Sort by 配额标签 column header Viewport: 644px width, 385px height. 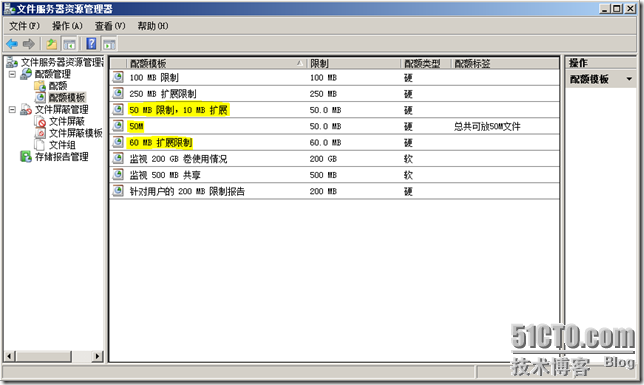pos(505,63)
